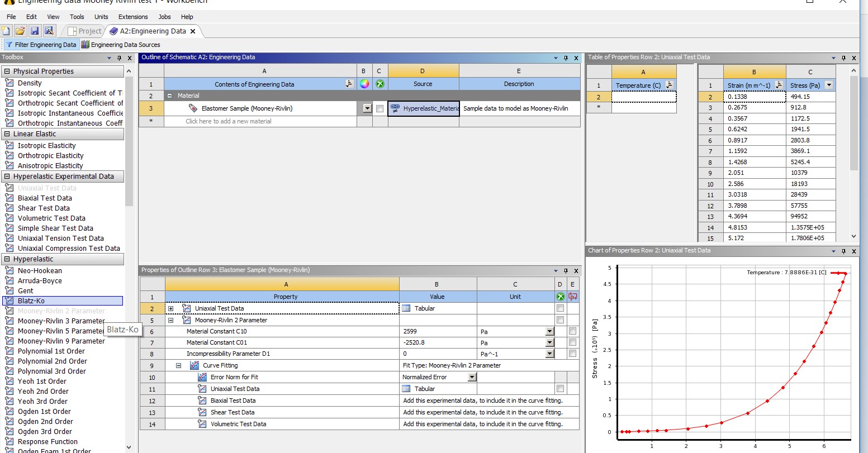The width and height of the screenshot is (868, 453).
Task: Toggle suppression checkbox for Uniaxial Test Data row 11
Action: pyautogui.click(x=560, y=389)
